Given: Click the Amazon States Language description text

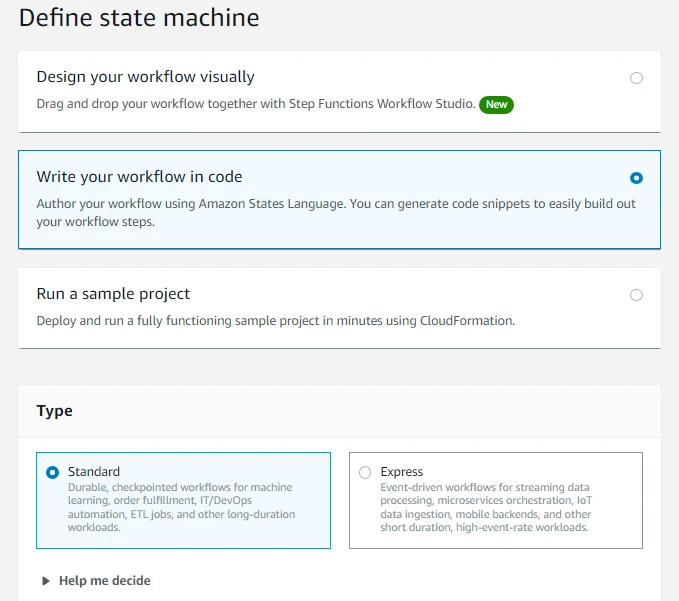Looking at the screenshot, I should point(335,212).
